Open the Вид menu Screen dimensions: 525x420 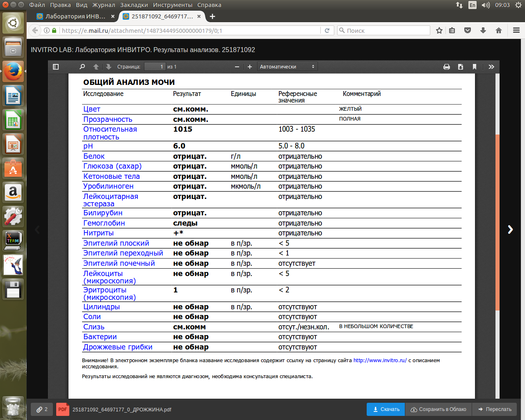(82, 5)
